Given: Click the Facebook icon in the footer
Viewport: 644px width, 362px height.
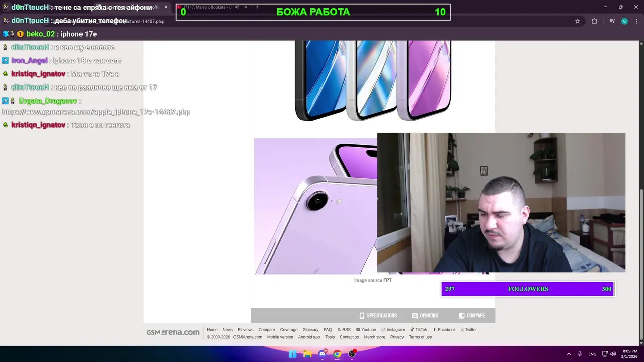Looking at the screenshot, I should click(x=434, y=330).
